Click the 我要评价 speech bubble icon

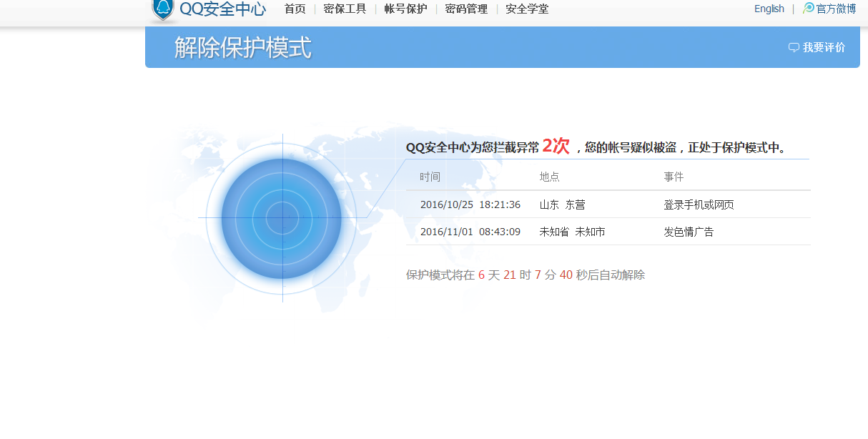794,47
